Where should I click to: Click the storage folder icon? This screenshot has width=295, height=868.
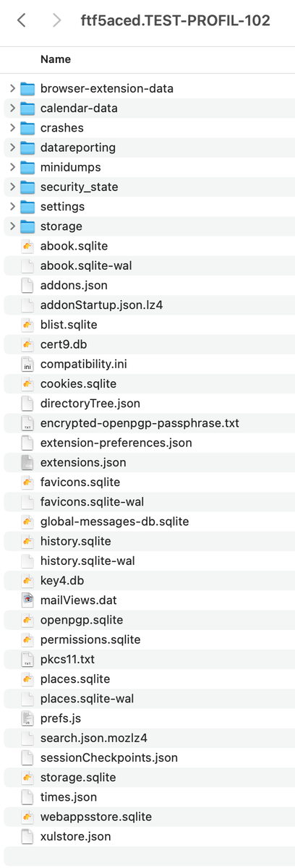tap(27, 226)
